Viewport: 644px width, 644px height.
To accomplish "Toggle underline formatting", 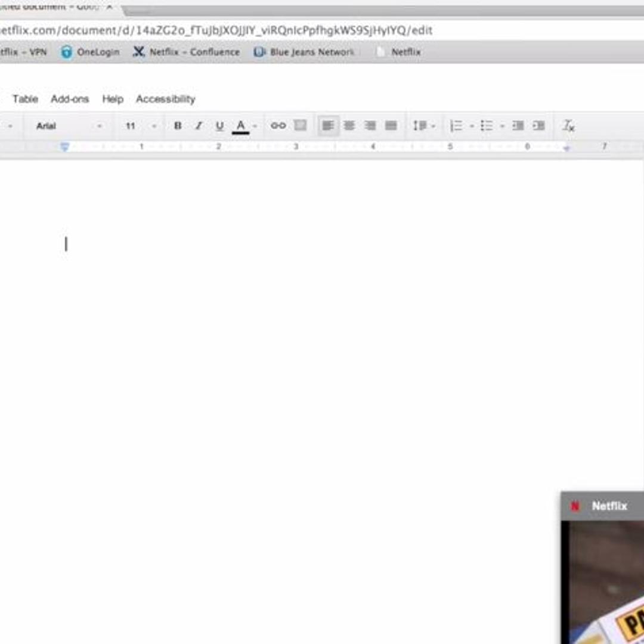I will pyautogui.click(x=219, y=126).
